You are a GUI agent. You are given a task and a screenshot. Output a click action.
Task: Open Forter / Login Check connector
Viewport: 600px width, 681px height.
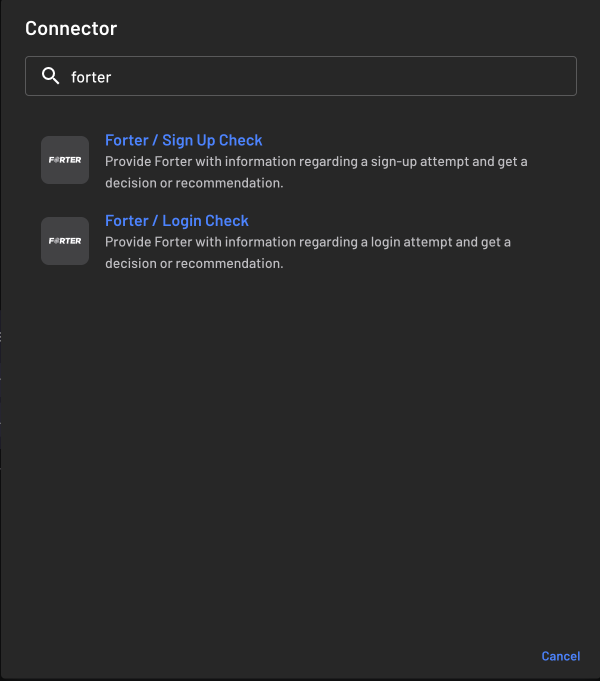(x=177, y=221)
